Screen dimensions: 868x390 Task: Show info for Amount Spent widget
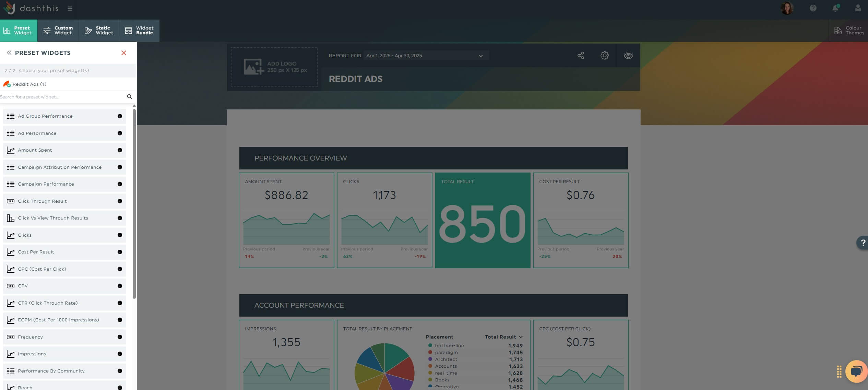(x=120, y=150)
